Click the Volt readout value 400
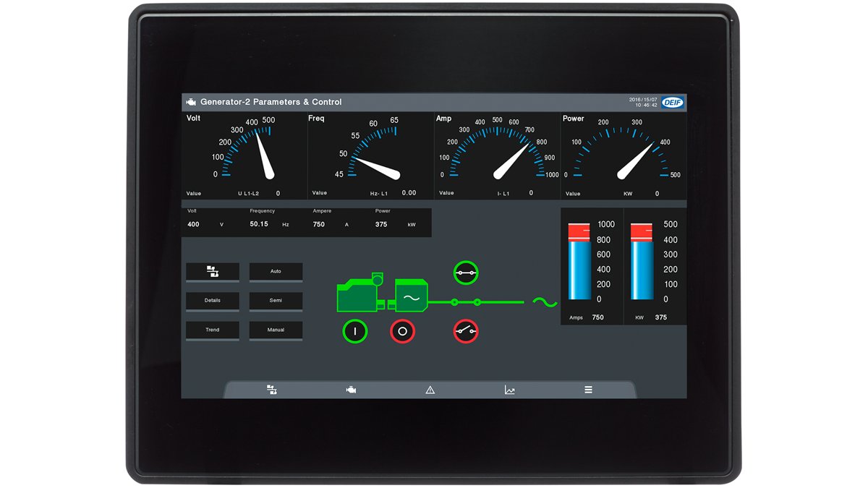868x488 pixels. tap(193, 225)
